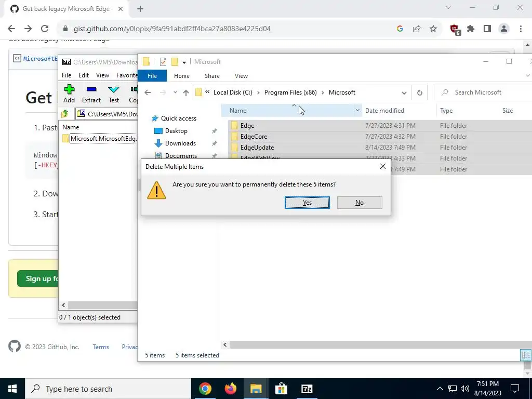
Task: Click Local Disk (C:) in address path
Action: tap(233, 92)
